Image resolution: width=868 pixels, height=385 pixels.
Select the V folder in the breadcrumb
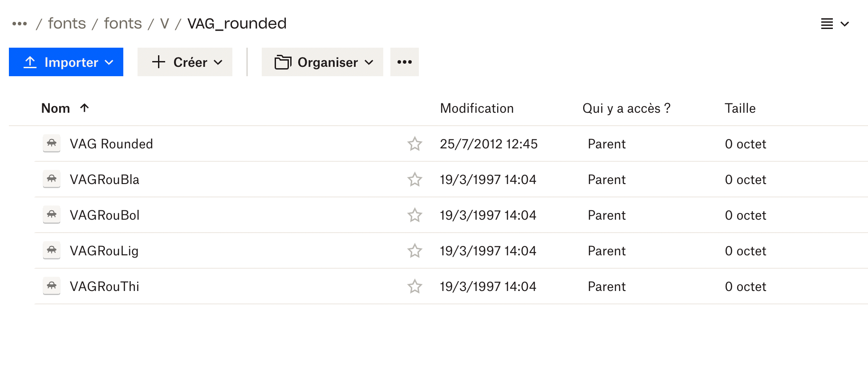pos(165,23)
